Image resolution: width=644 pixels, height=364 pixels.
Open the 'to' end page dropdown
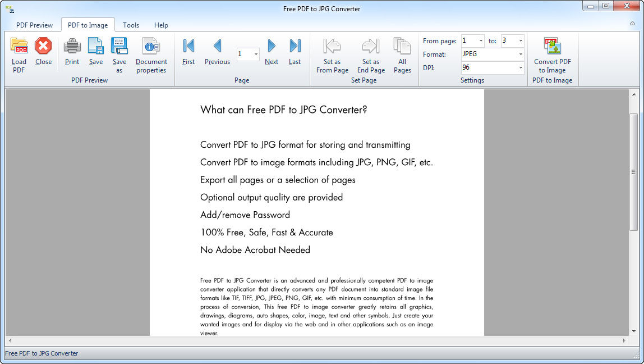(x=521, y=40)
